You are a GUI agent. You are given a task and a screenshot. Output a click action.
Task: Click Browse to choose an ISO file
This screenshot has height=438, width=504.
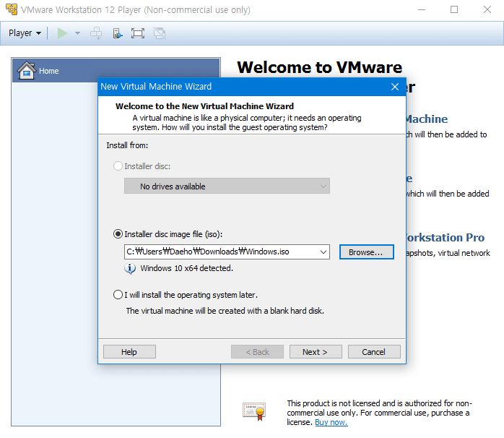(x=366, y=252)
